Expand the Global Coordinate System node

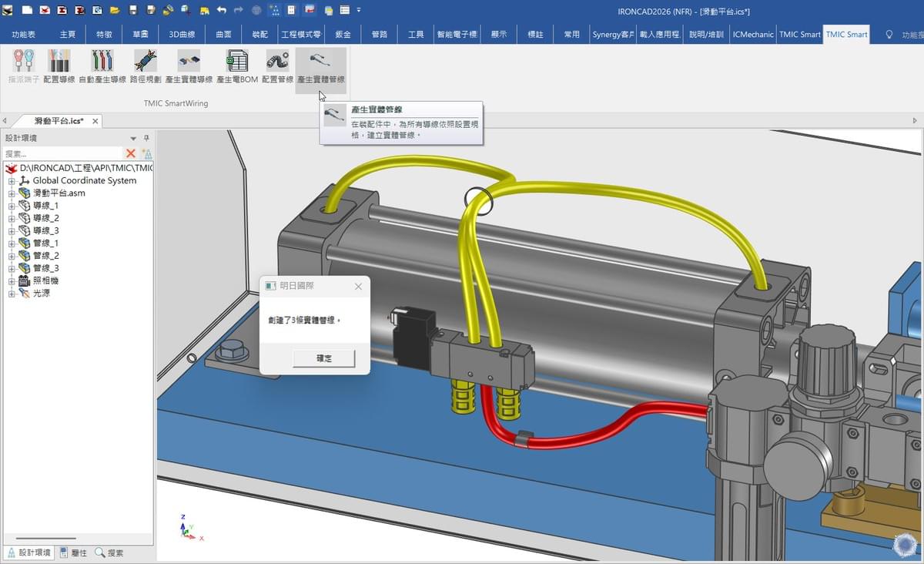click(x=12, y=180)
